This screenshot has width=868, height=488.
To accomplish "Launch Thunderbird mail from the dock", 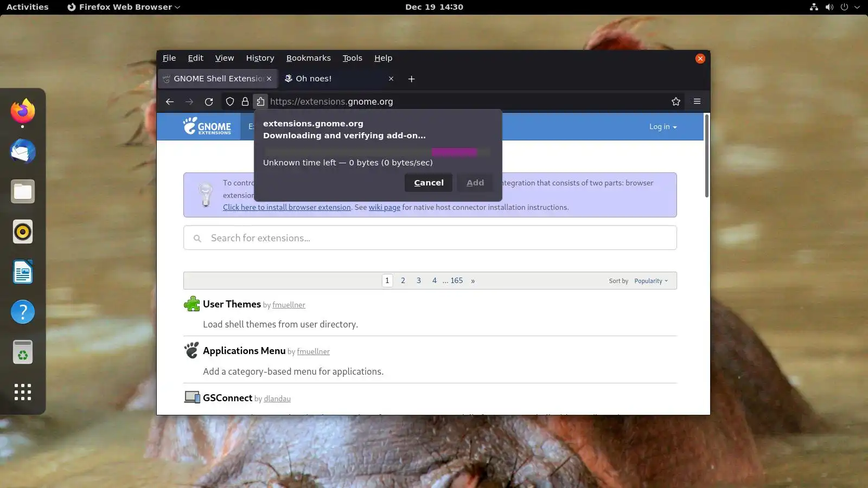I will pos(23,151).
